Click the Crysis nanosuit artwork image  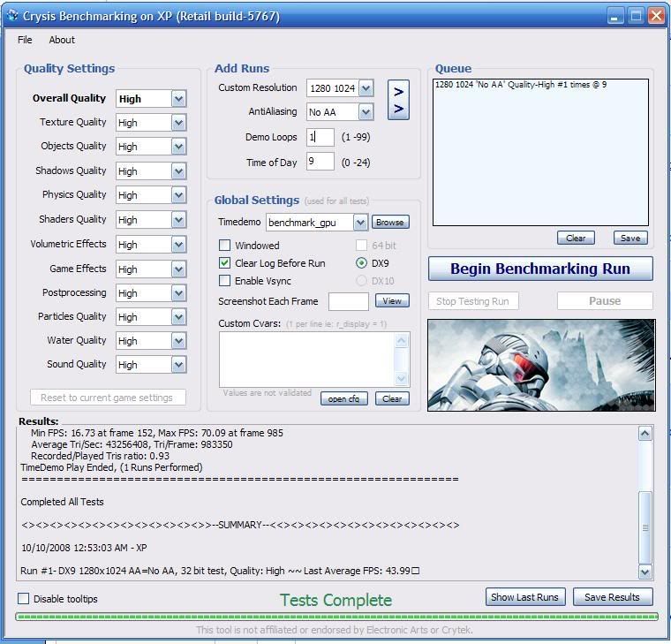[x=541, y=365]
